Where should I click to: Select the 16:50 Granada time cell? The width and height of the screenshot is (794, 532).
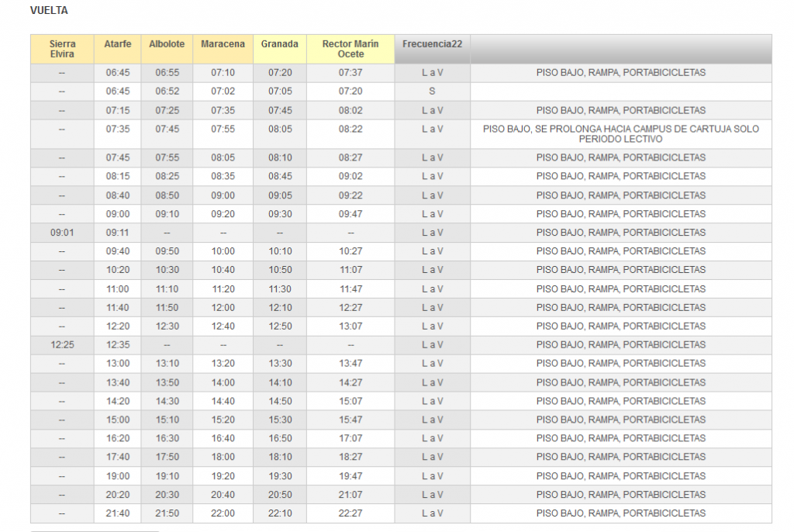(x=279, y=438)
